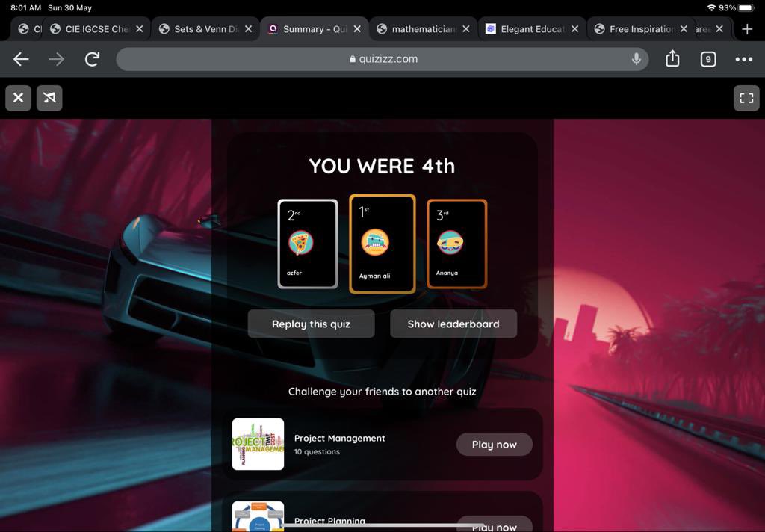The height and width of the screenshot is (532, 765).
Task: Reload the quizizz.com page
Action: pos(92,59)
